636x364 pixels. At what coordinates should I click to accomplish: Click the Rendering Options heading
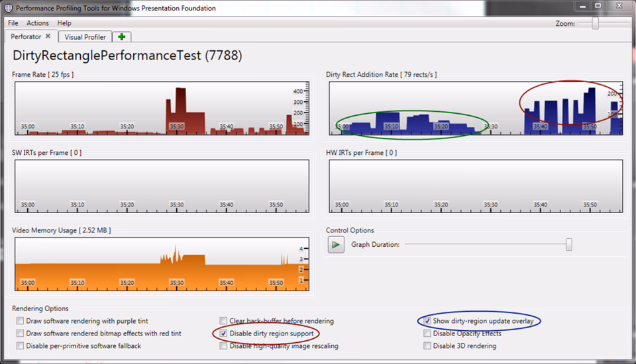(40, 308)
